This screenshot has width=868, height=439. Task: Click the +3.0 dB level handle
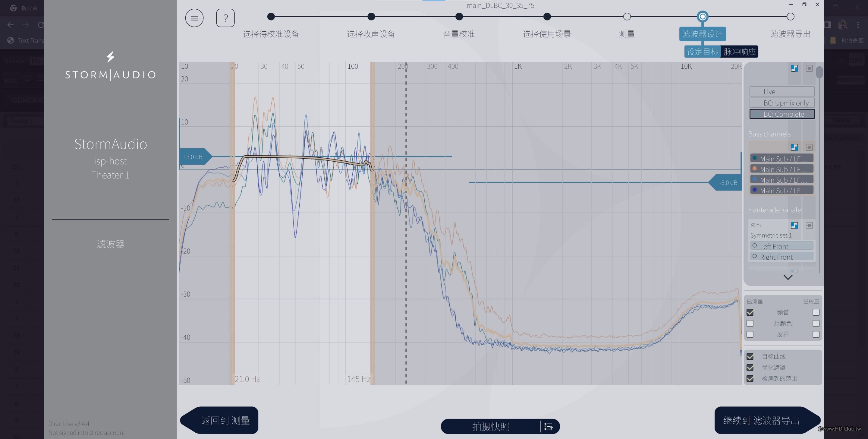click(193, 157)
